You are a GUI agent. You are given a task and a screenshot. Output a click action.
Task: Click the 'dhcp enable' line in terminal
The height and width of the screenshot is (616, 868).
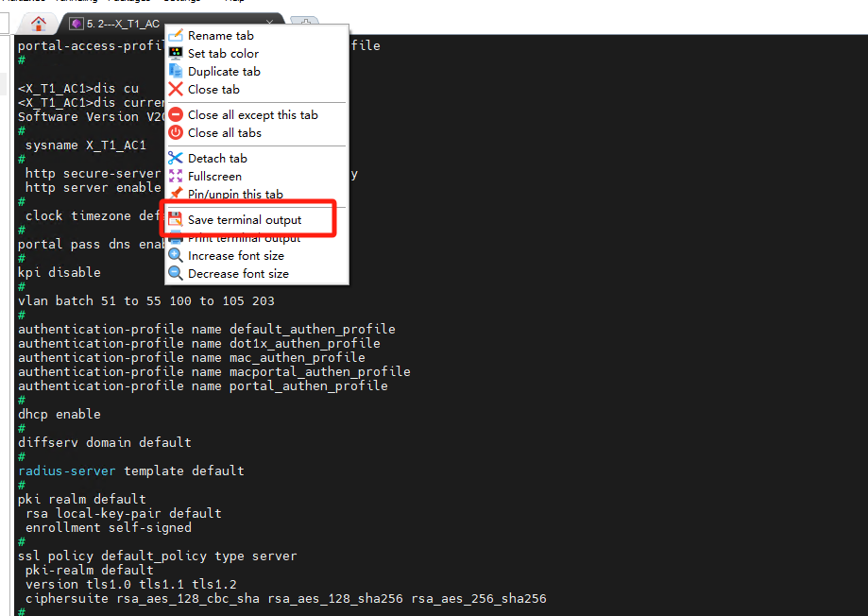point(60,414)
